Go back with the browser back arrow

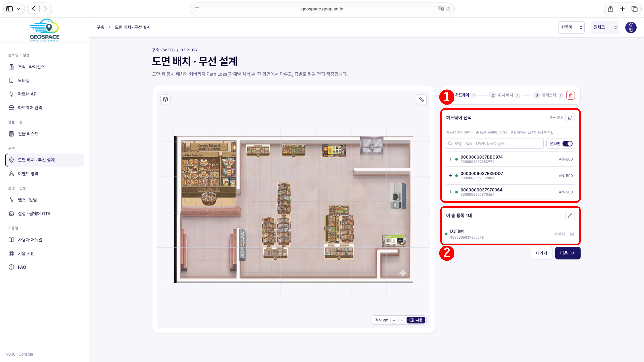click(x=33, y=9)
